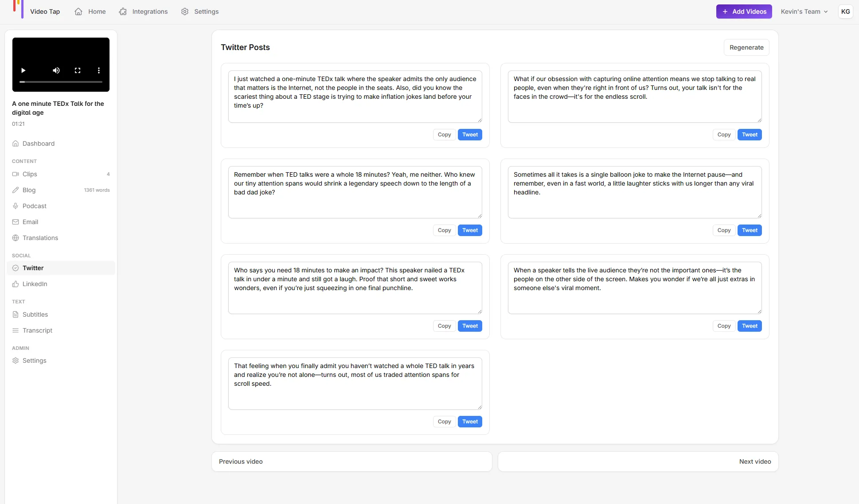Click the Subtitles document icon
859x504 pixels.
point(16,314)
